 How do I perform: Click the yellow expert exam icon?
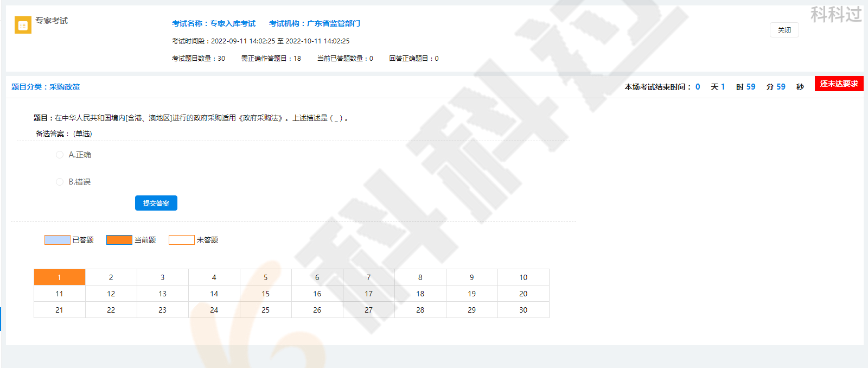pos(23,25)
